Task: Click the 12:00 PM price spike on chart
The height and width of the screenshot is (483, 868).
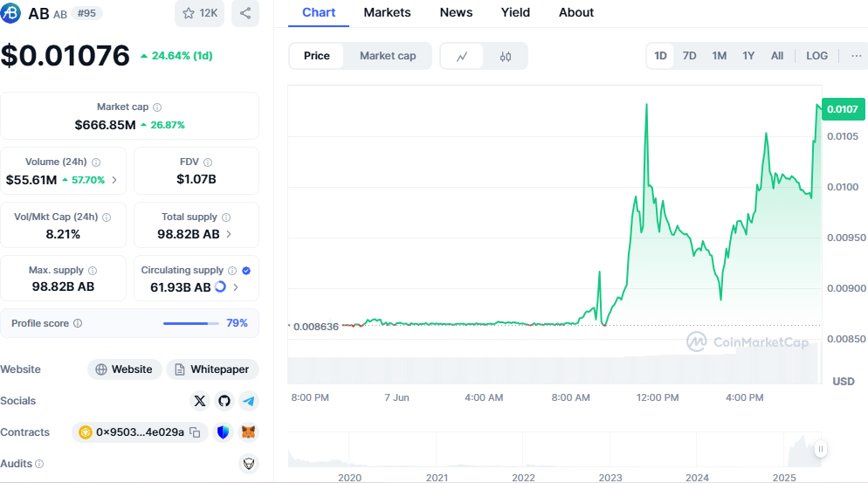Action: tap(646, 105)
